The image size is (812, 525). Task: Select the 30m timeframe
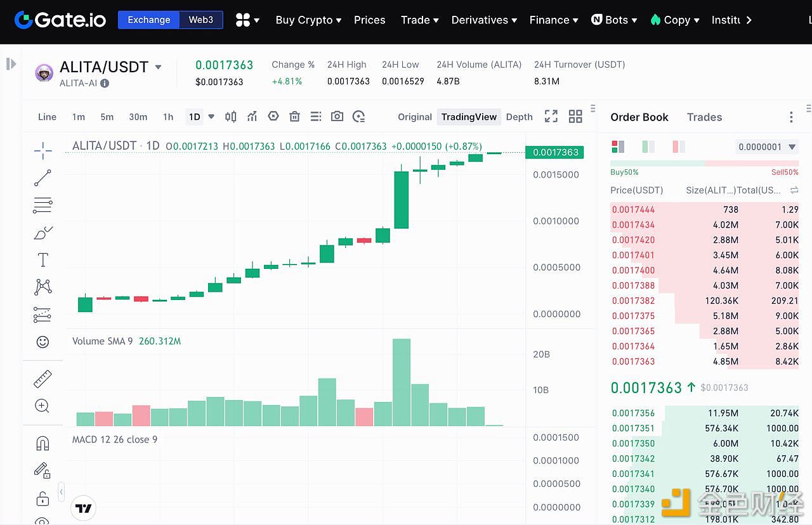pos(138,117)
